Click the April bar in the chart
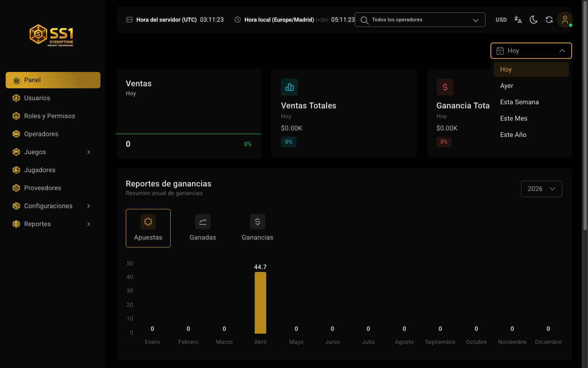This screenshot has height=368, width=588. coord(261,303)
